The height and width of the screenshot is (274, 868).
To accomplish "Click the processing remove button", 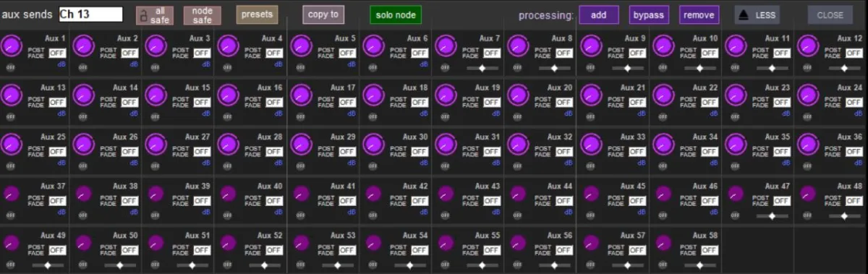I will pos(699,14).
